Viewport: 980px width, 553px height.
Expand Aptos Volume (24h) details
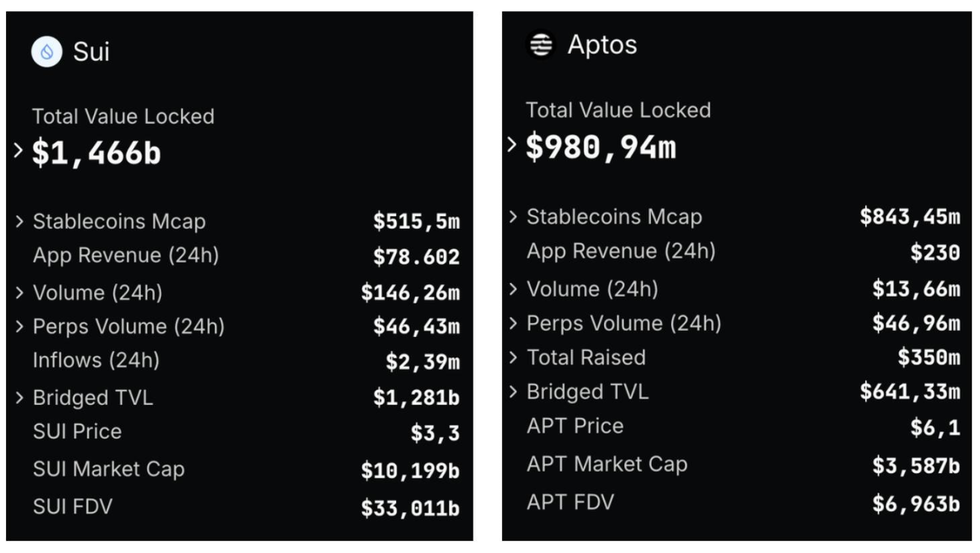[x=513, y=289]
